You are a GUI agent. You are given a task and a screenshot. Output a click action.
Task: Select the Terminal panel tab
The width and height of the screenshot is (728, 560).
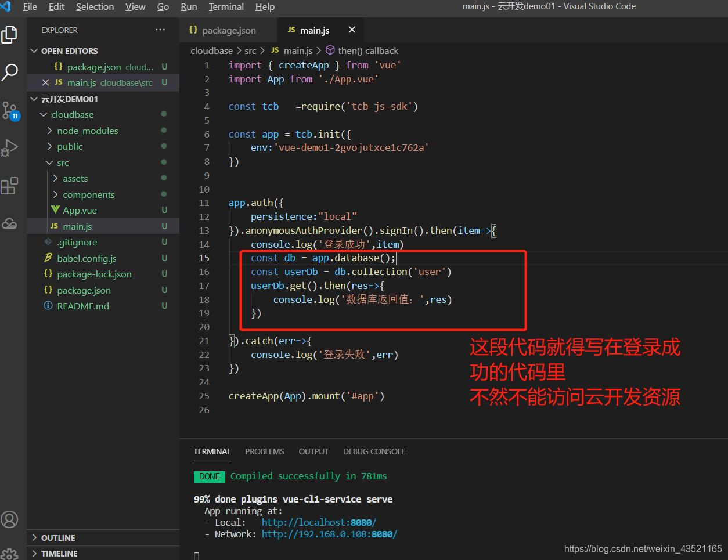(212, 451)
